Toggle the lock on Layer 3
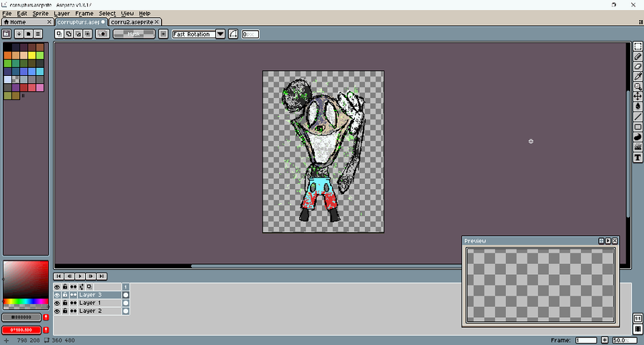The height and width of the screenshot is (345, 644). (65, 295)
